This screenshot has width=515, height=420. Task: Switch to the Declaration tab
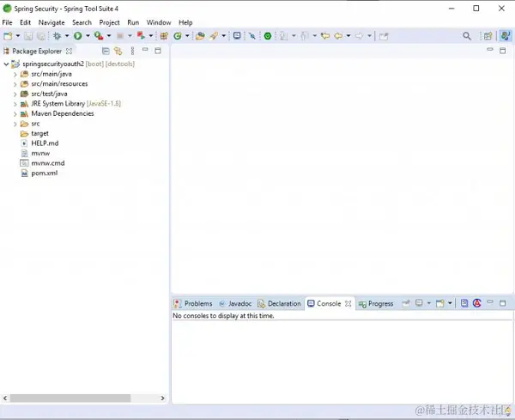tap(280, 304)
